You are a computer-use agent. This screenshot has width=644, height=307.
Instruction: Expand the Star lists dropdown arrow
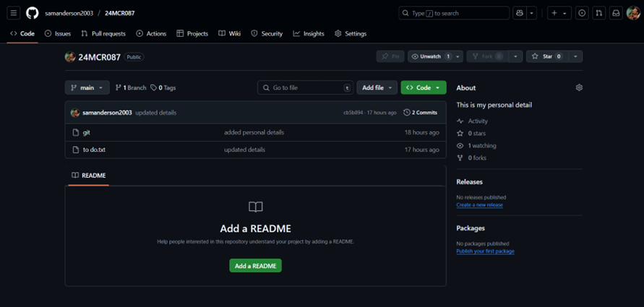point(575,56)
